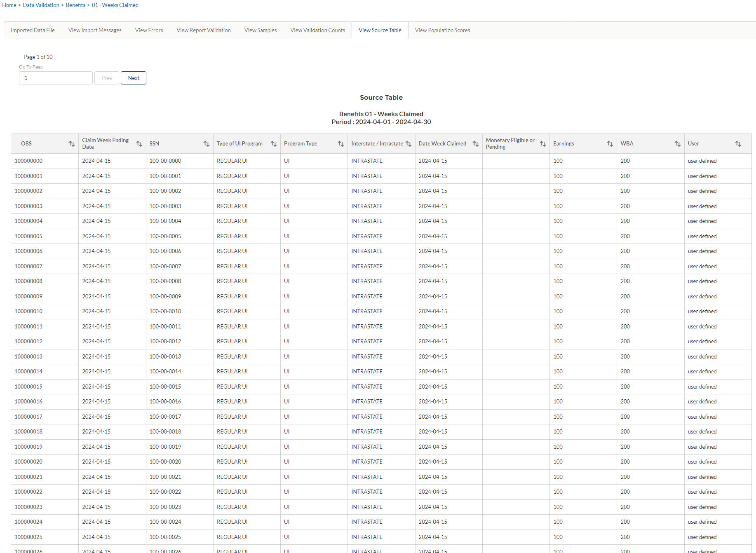Click Date Week Claimed sort icon
The image size is (756, 553).
click(476, 144)
